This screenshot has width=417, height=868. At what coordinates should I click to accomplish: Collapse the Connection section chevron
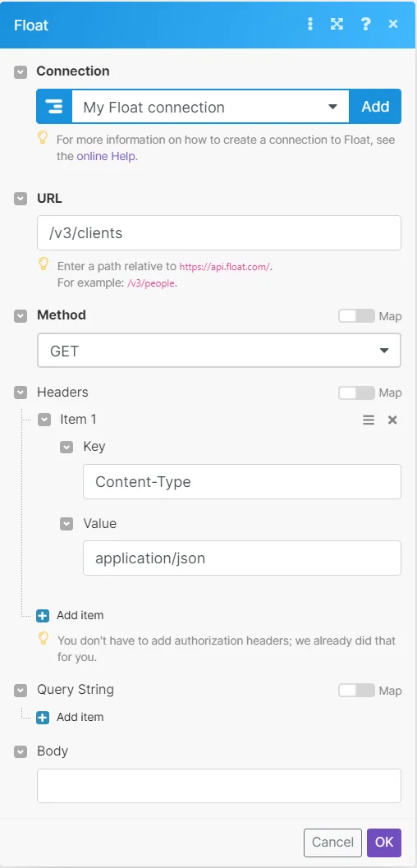pos(21,72)
